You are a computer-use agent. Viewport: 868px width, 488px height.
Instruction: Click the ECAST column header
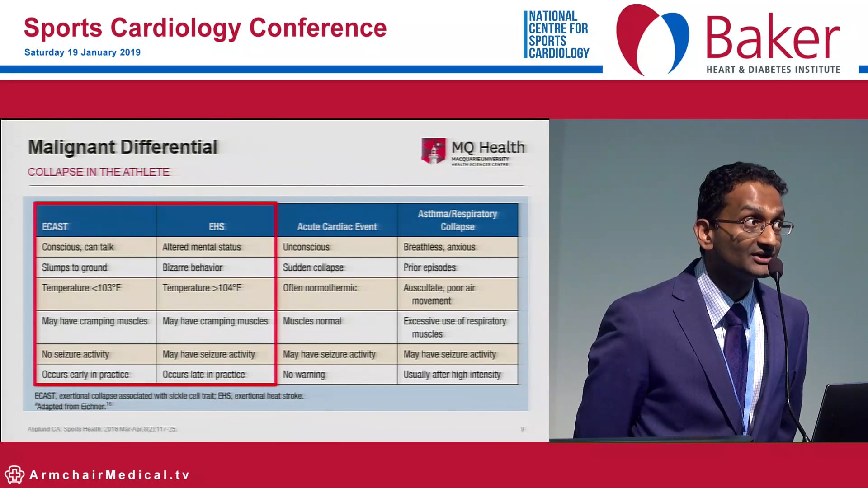click(x=55, y=227)
